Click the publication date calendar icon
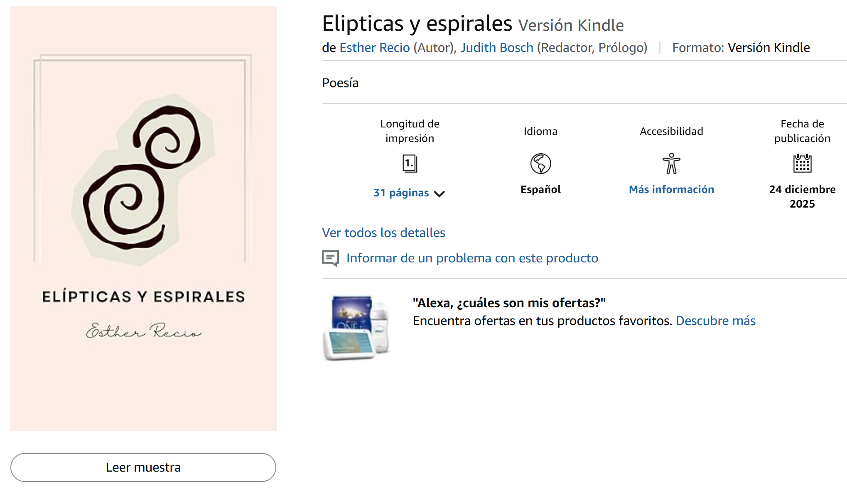 [x=802, y=164]
